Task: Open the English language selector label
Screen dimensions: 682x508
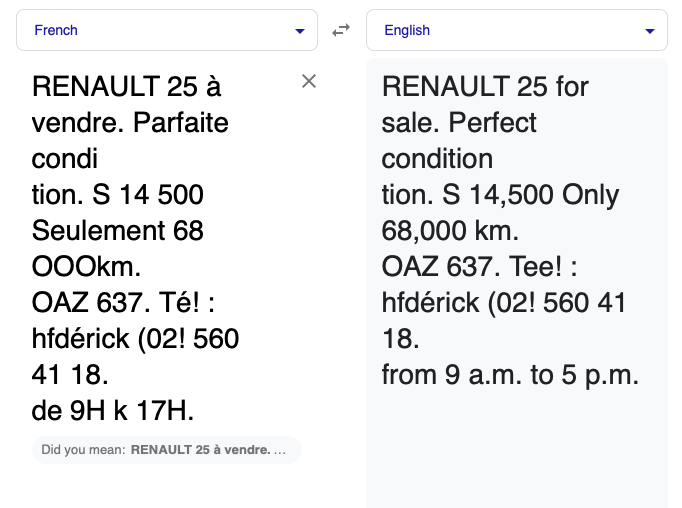Action: [x=407, y=31]
